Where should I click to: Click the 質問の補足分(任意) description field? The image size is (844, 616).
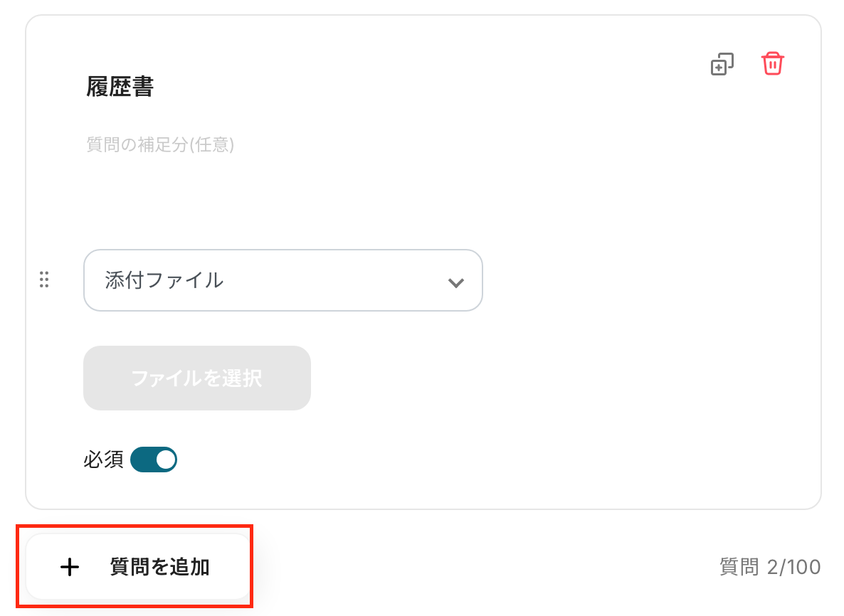(x=160, y=145)
